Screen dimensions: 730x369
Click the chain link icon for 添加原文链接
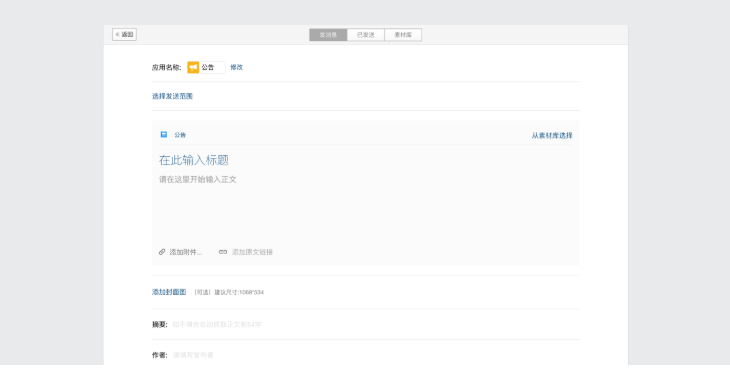(x=223, y=252)
